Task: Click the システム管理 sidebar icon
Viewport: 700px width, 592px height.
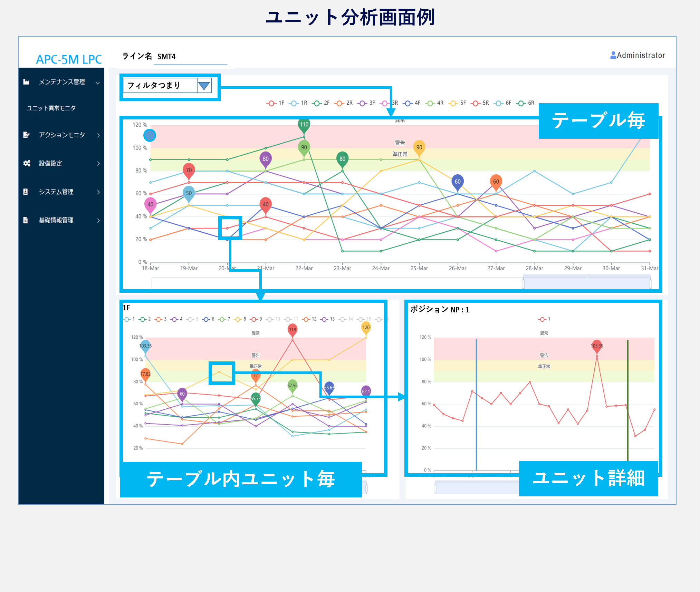Action: tap(26, 192)
